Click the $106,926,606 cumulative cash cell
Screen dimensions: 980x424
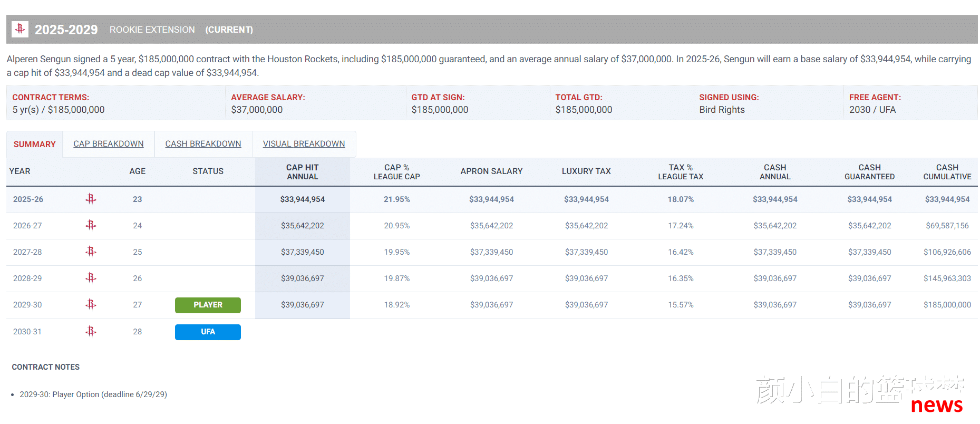coord(947,252)
